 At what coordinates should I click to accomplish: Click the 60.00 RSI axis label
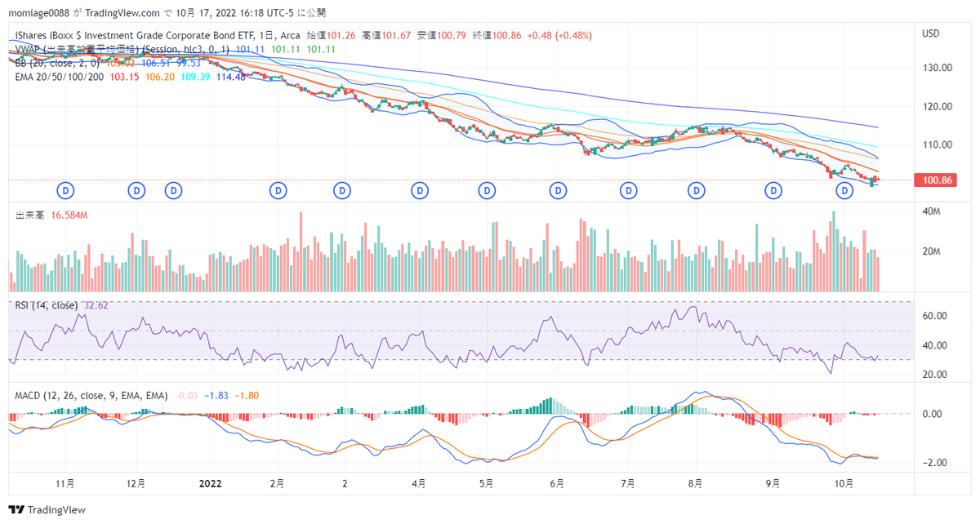tap(935, 316)
